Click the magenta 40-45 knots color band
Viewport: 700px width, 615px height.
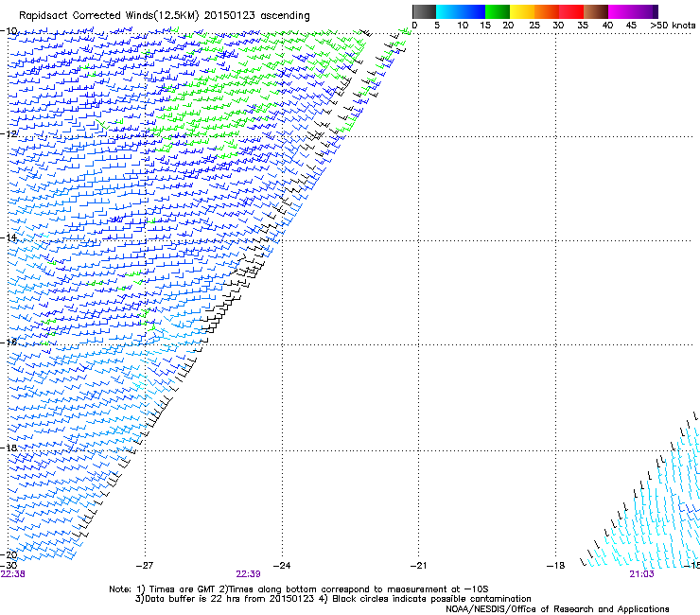pos(621,11)
